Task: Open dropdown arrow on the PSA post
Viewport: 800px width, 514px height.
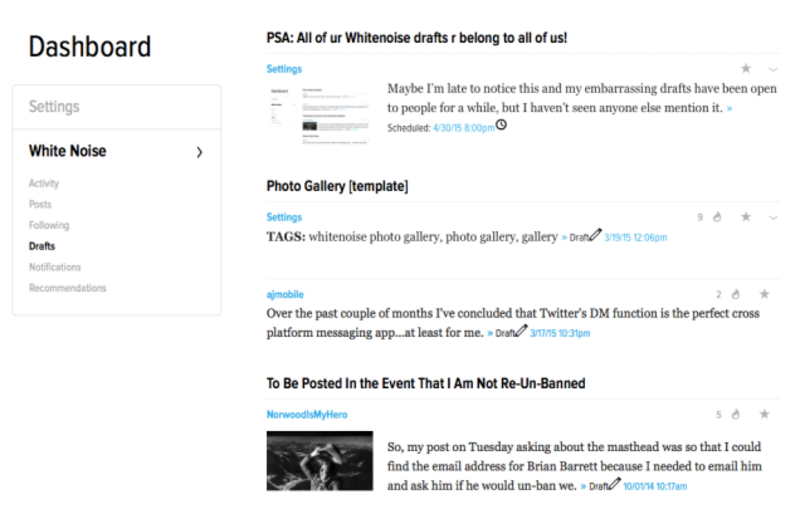Action: click(773, 69)
